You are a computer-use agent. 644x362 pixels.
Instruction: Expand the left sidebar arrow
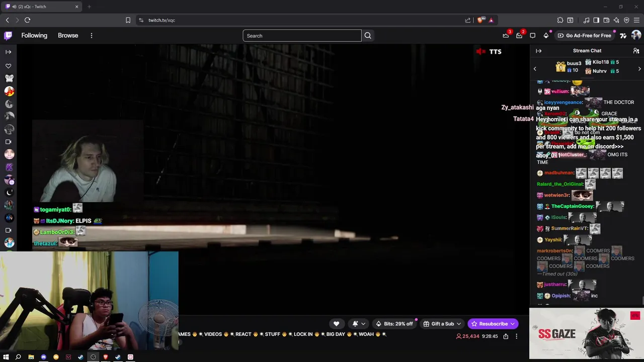(x=8, y=52)
